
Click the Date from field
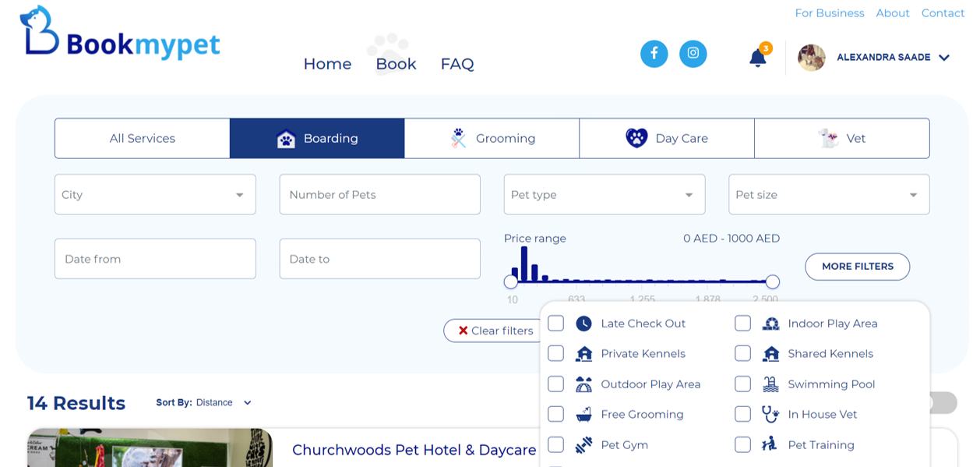pos(155,259)
